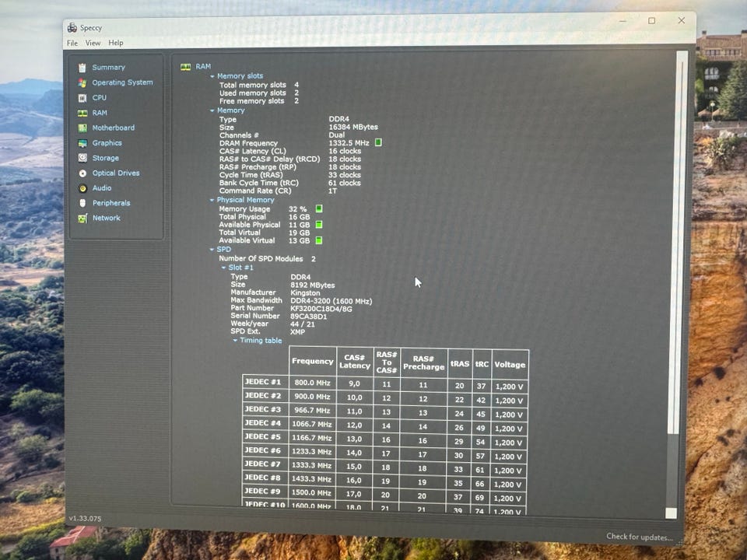Open Storage info in sidebar
The height and width of the screenshot is (560, 747).
point(106,158)
